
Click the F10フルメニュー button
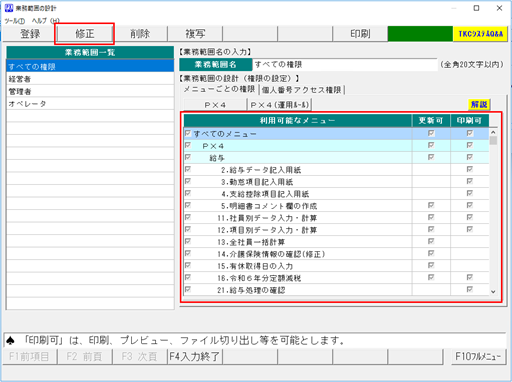pyautogui.click(x=478, y=357)
